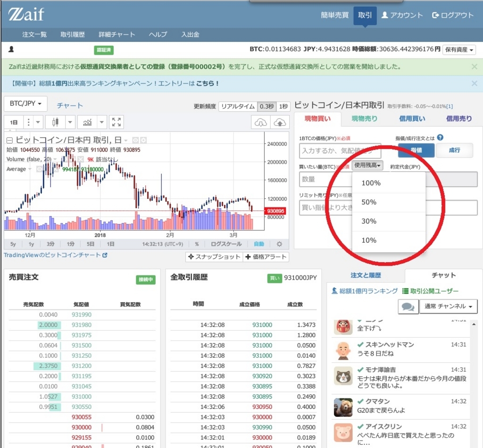This screenshot has height=448, width=483.
Task: Click ask price 931980 in order book
Action: (x=82, y=325)
